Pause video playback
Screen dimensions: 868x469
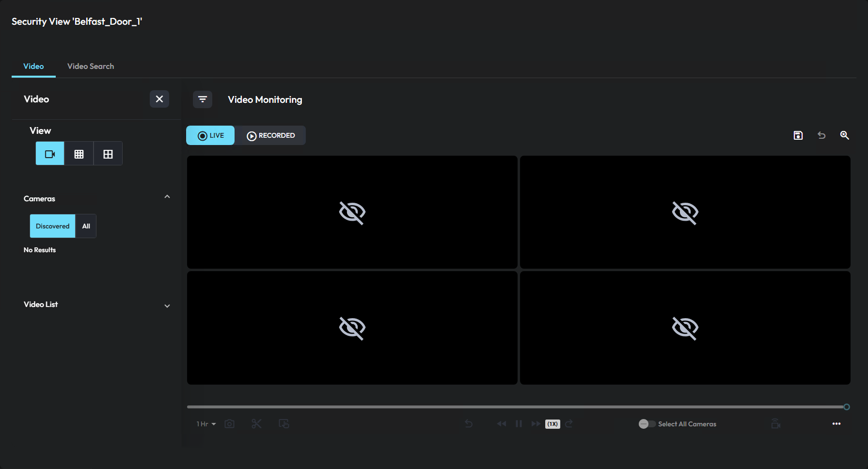pos(519,423)
